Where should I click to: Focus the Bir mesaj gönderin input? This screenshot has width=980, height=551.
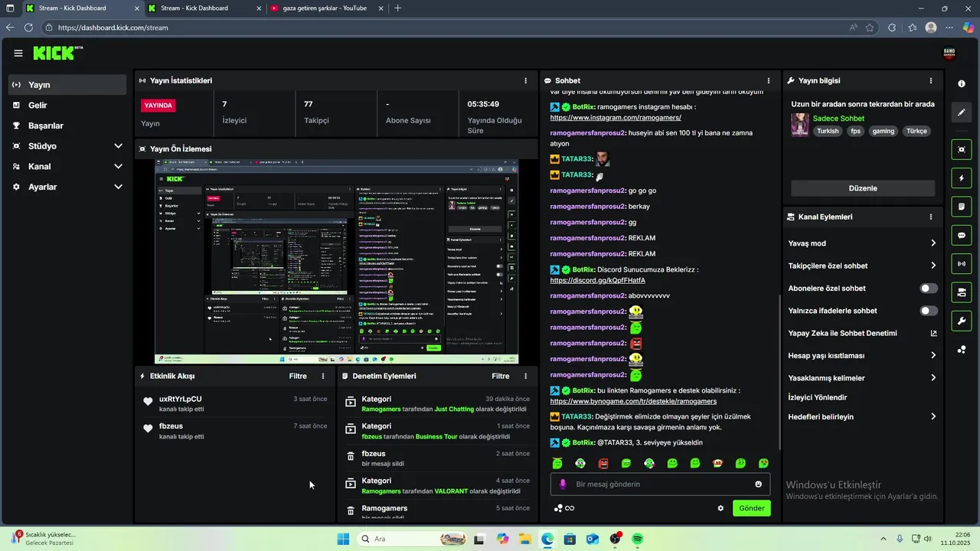click(x=660, y=484)
